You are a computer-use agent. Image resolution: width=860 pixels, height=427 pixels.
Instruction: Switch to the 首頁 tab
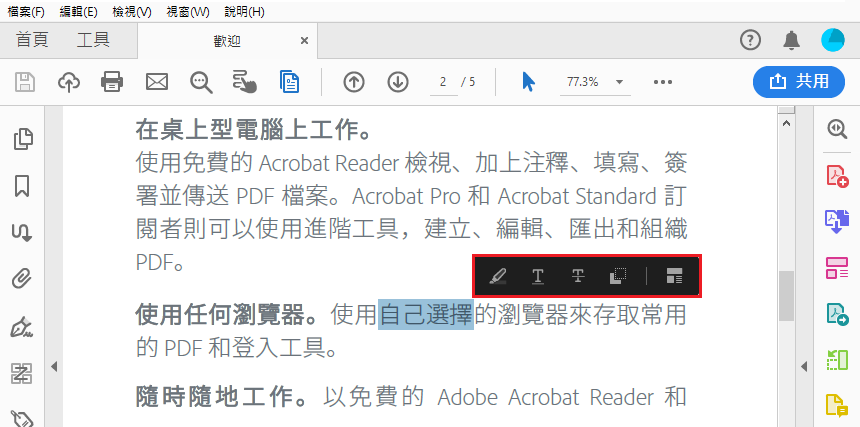(32, 40)
